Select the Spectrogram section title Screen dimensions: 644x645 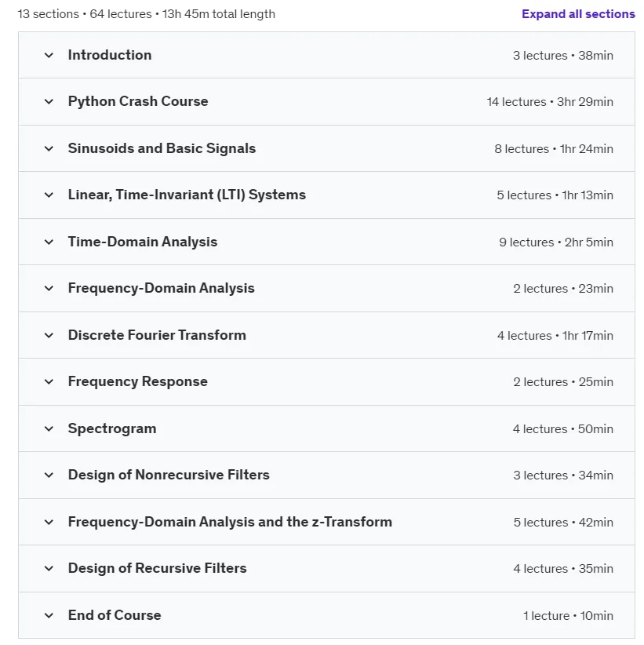click(112, 428)
